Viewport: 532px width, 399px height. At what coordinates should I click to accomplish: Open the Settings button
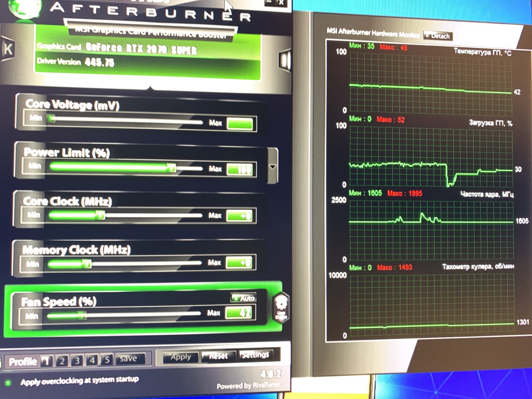(255, 355)
